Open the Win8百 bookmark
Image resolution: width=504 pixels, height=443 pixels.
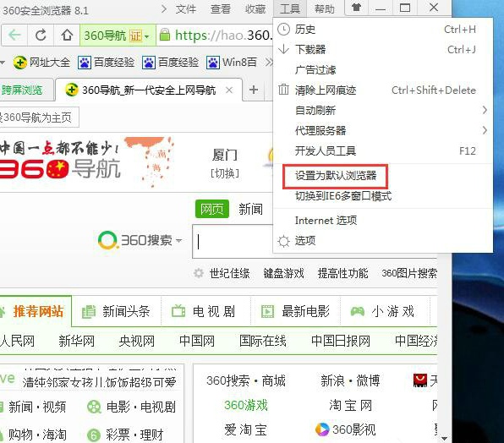[232, 63]
